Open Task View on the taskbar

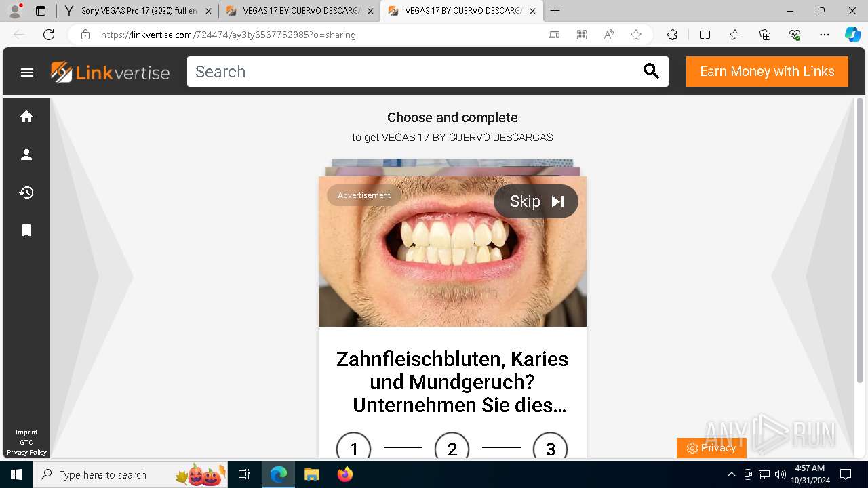pyautogui.click(x=244, y=474)
